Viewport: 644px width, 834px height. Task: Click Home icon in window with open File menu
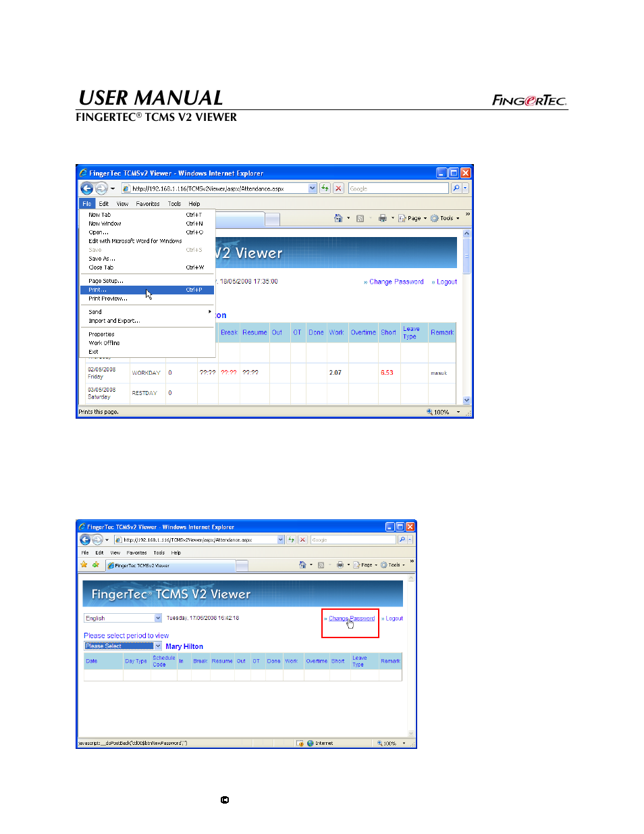coord(338,218)
